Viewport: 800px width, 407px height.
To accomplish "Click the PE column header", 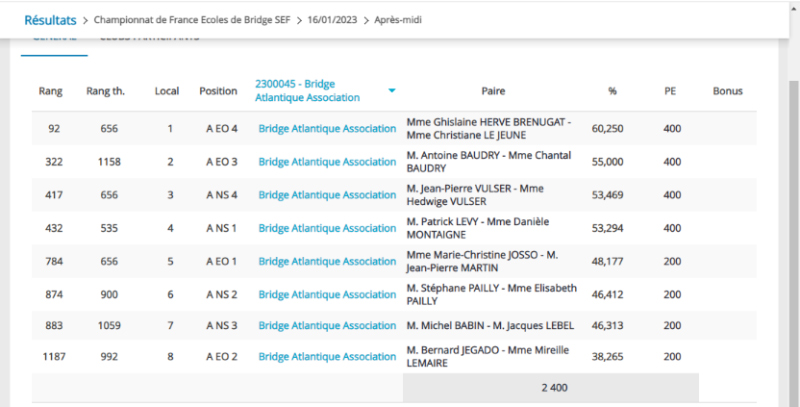I will (x=670, y=91).
